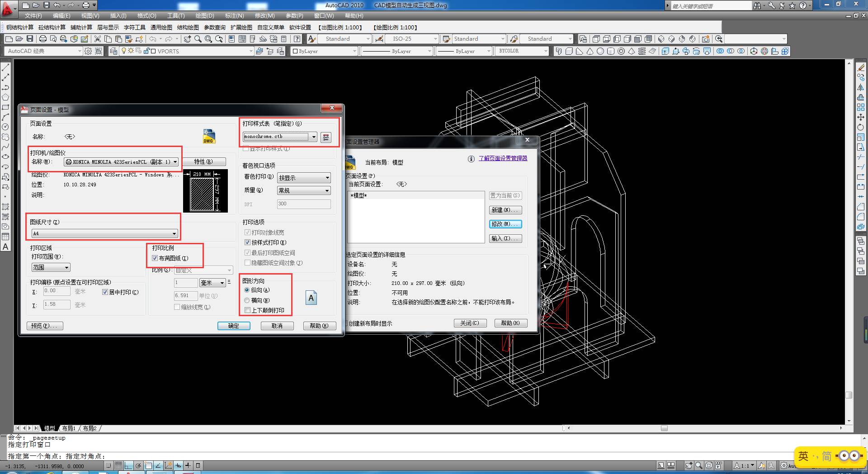
Task: Open the 图纸尺寸 A4 paper size dropdown
Action: point(104,233)
